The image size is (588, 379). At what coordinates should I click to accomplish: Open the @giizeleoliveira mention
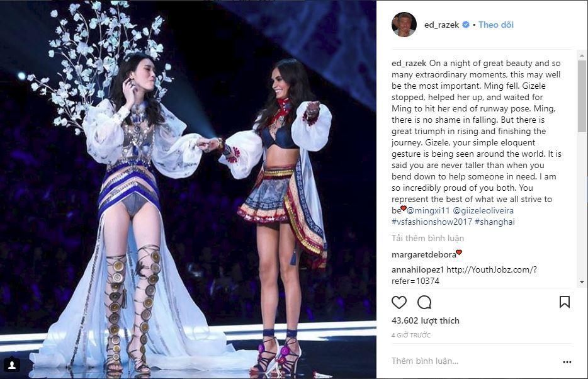coord(483,210)
